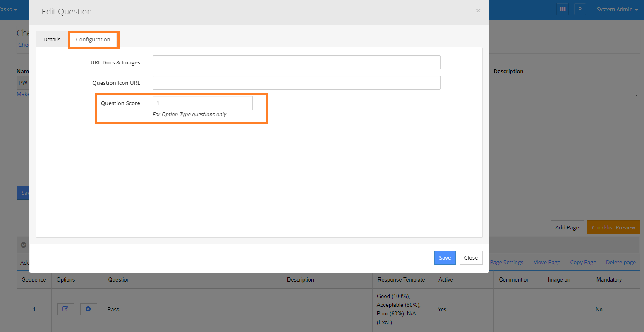Select the Configuration tab
Viewport: 644px width, 332px height.
(x=93, y=40)
